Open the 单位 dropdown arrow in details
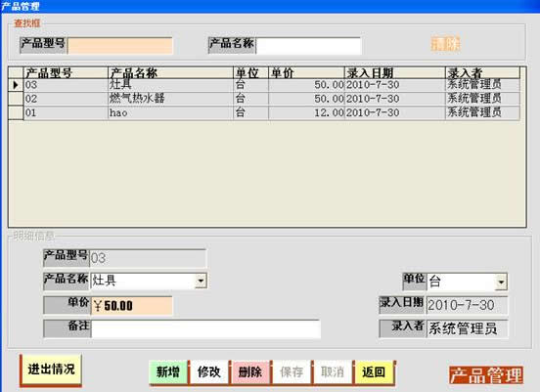 coord(501,283)
